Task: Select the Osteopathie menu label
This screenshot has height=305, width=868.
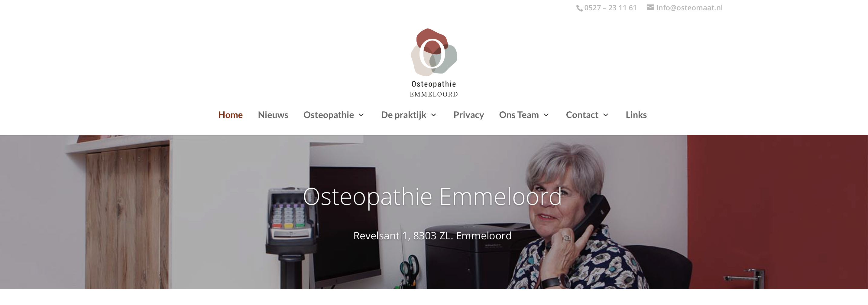Action: click(329, 115)
